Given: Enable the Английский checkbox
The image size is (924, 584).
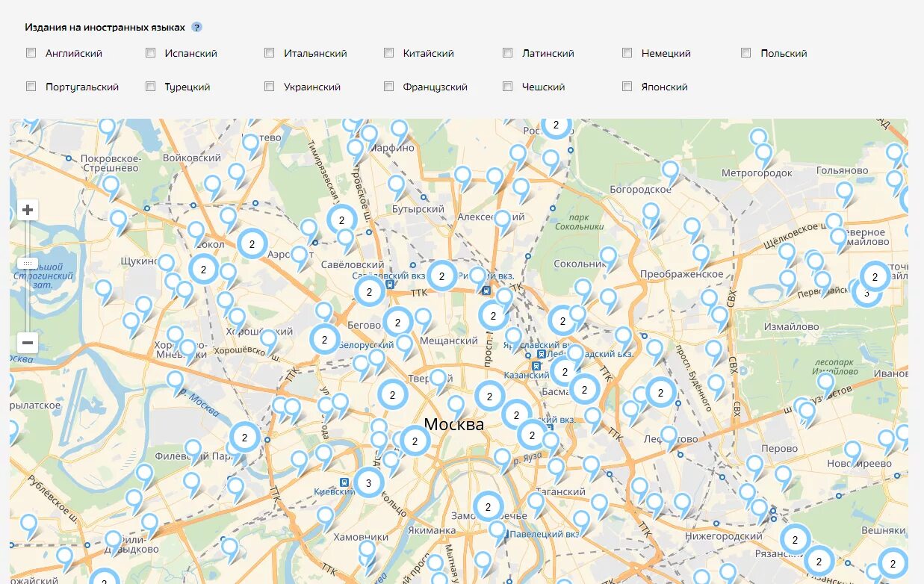Looking at the screenshot, I should tap(31, 53).
